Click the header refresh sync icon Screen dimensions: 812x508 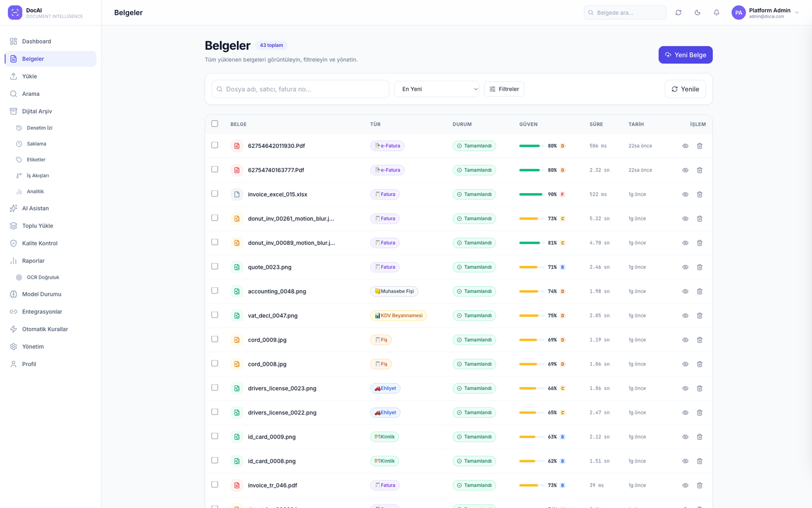coord(678,12)
